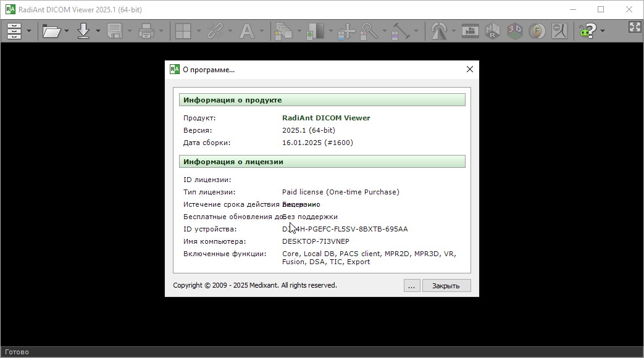
Task: Expand the export floppy disk dropdown arrow
Action: coord(130,31)
